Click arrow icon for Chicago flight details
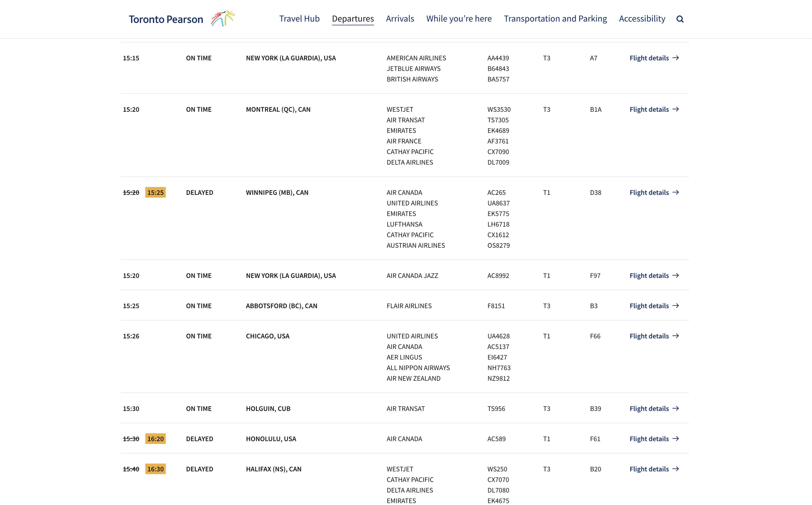The width and height of the screenshot is (812, 505). click(x=676, y=336)
